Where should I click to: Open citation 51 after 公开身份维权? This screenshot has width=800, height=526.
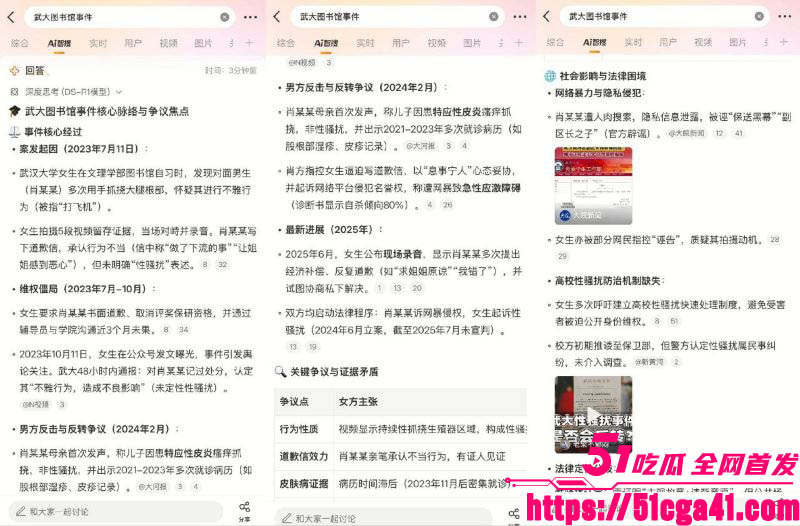tap(674, 321)
